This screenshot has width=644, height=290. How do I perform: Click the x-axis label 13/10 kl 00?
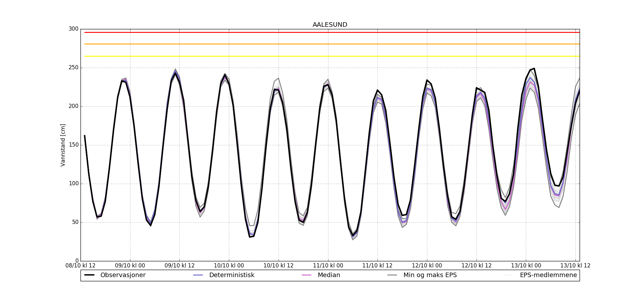pyautogui.click(x=526, y=266)
